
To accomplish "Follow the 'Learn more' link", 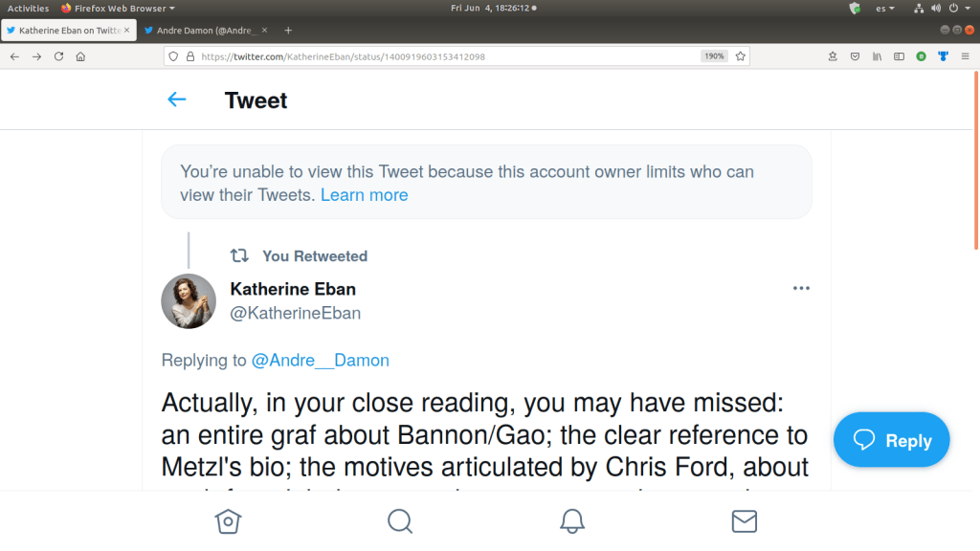I will [x=364, y=195].
